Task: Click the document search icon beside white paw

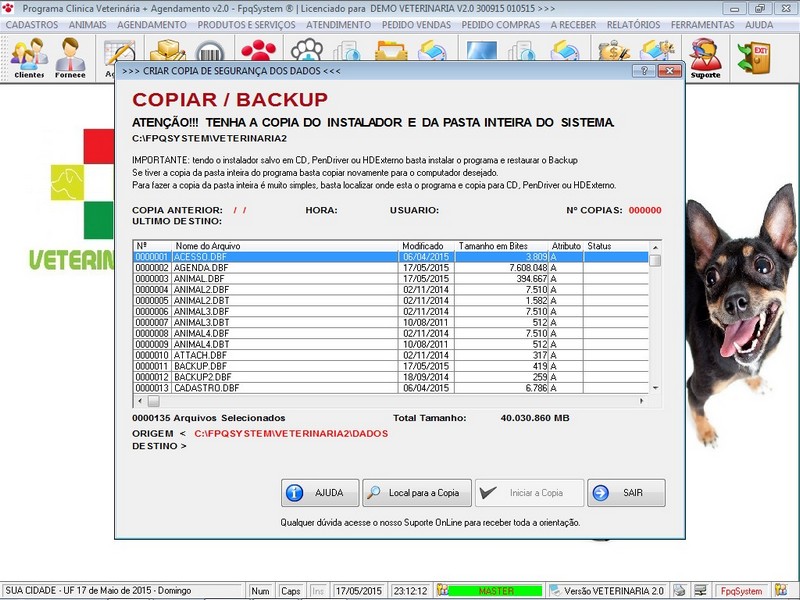Action: (347, 51)
